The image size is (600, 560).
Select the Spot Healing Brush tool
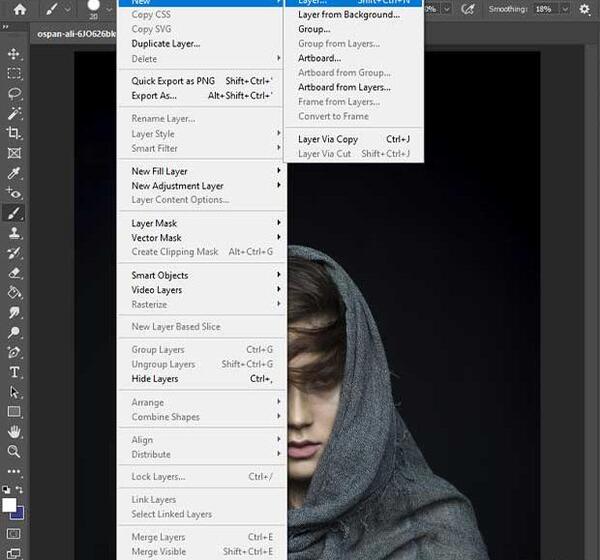click(x=14, y=193)
